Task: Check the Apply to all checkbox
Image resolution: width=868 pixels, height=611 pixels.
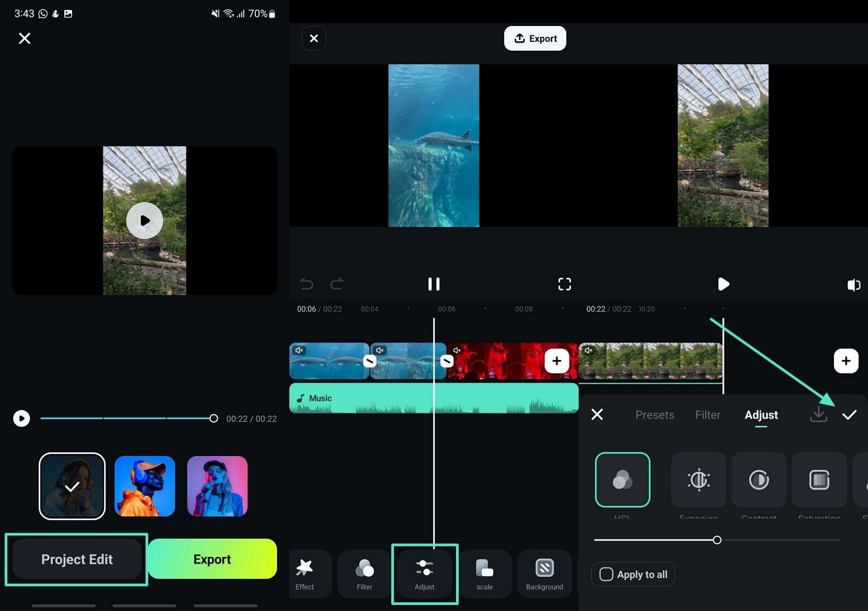Action: coord(606,574)
